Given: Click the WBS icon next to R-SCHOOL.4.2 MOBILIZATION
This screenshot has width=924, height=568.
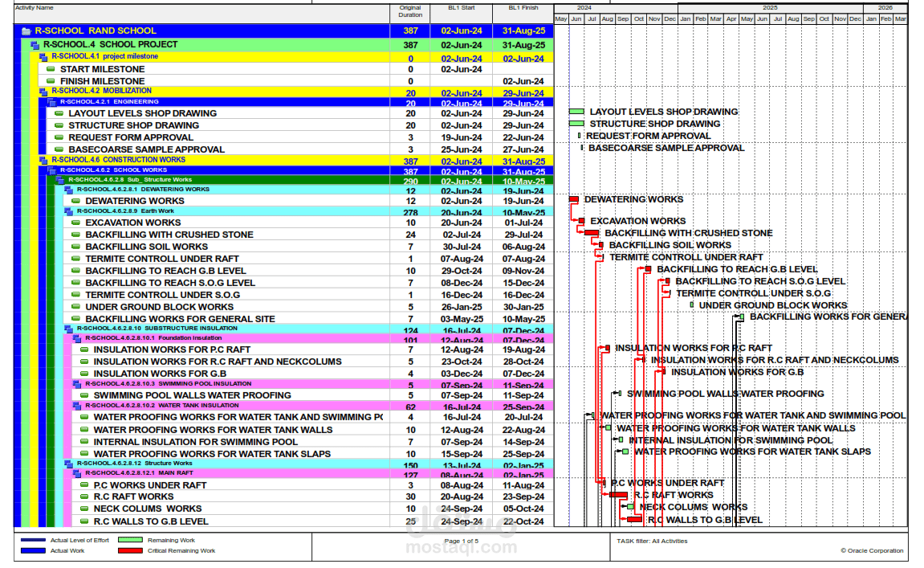Looking at the screenshot, I should click(x=43, y=92).
